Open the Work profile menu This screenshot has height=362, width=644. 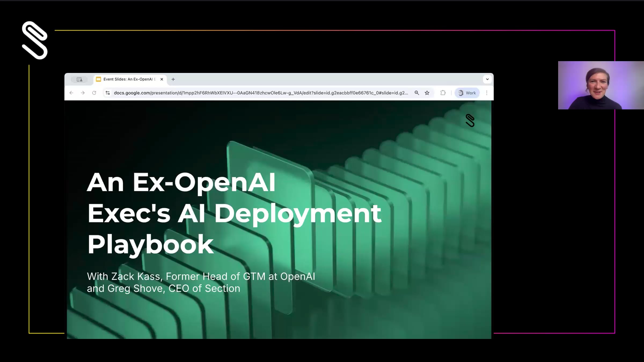click(x=467, y=93)
